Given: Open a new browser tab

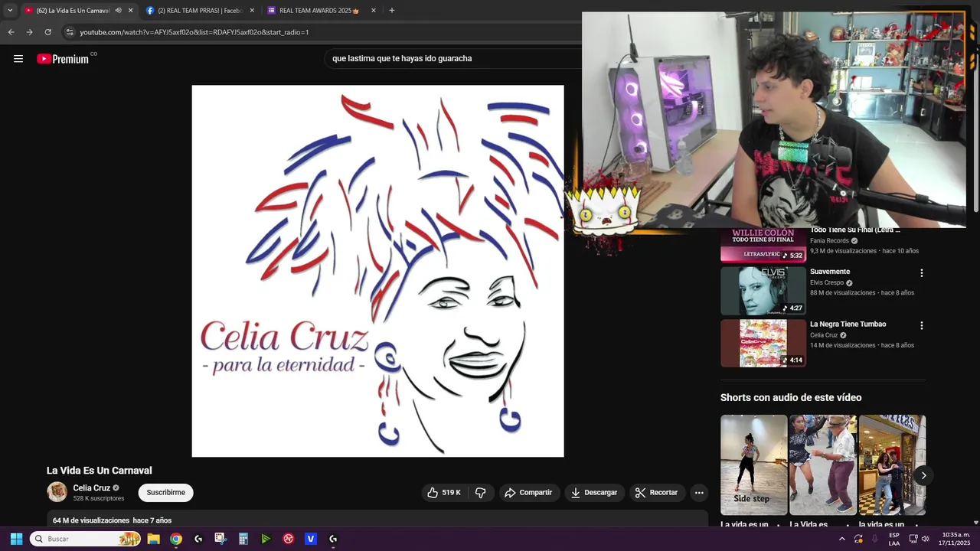Looking at the screenshot, I should tap(392, 11).
